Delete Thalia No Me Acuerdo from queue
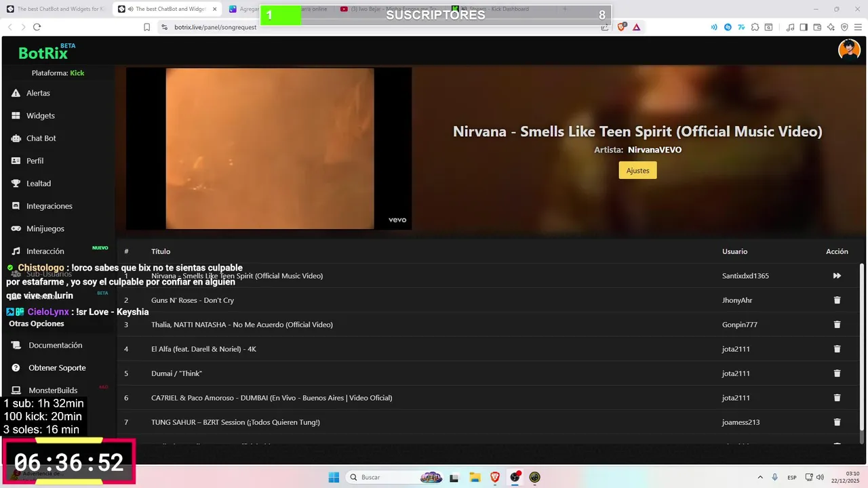868x488 pixels. 837,325
